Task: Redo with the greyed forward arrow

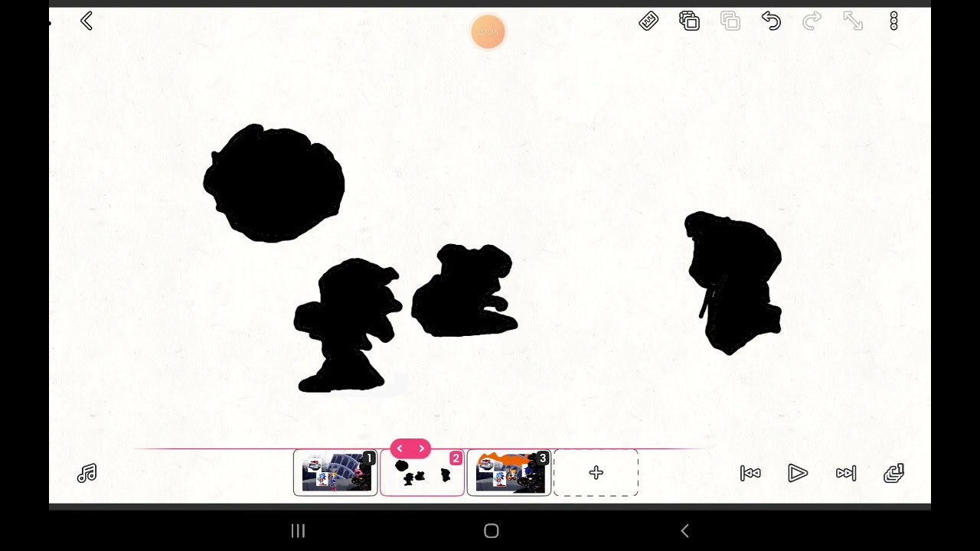Action: click(x=812, y=21)
